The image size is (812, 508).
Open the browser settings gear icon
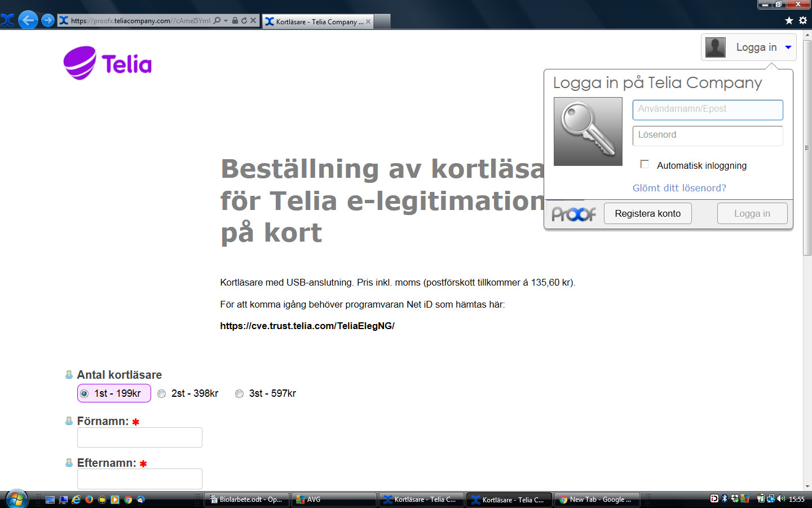click(803, 20)
